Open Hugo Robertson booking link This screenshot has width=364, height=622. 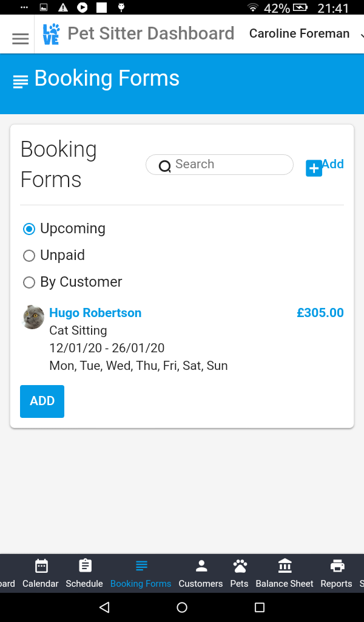click(x=95, y=313)
